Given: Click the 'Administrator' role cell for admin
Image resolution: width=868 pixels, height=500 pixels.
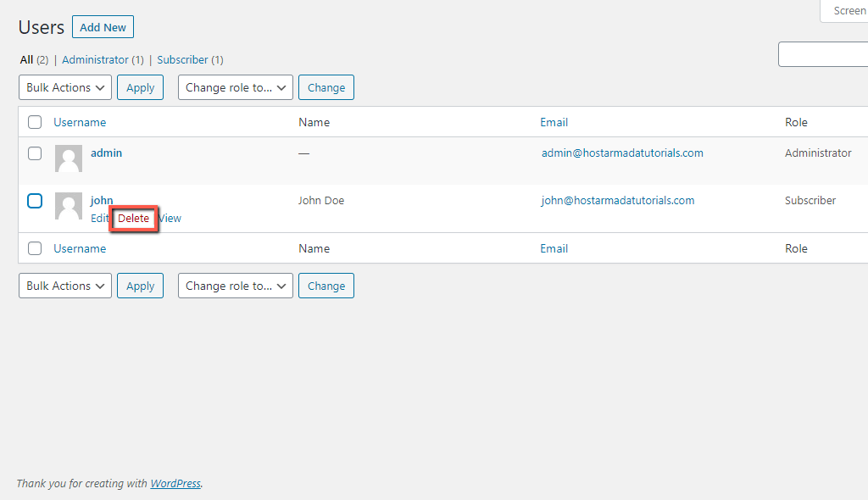Looking at the screenshot, I should (x=818, y=153).
